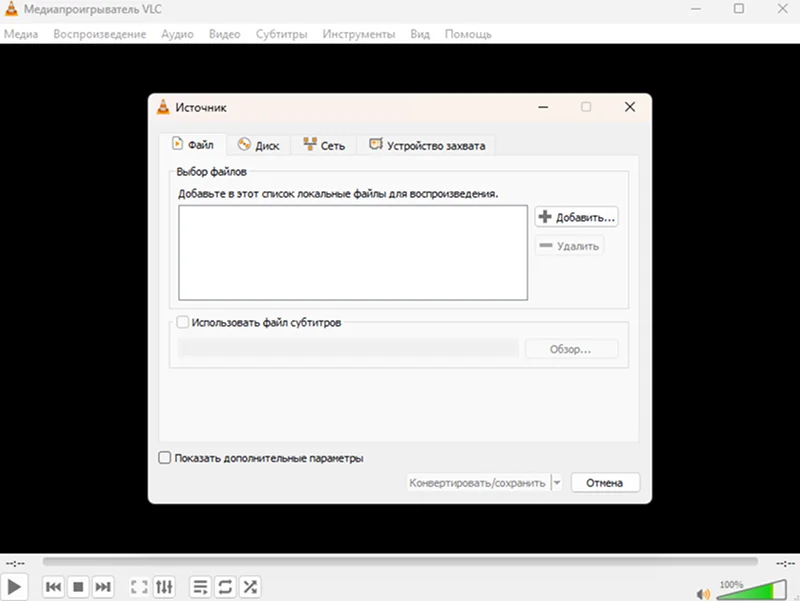Open the Аудио menu

click(177, 34)
